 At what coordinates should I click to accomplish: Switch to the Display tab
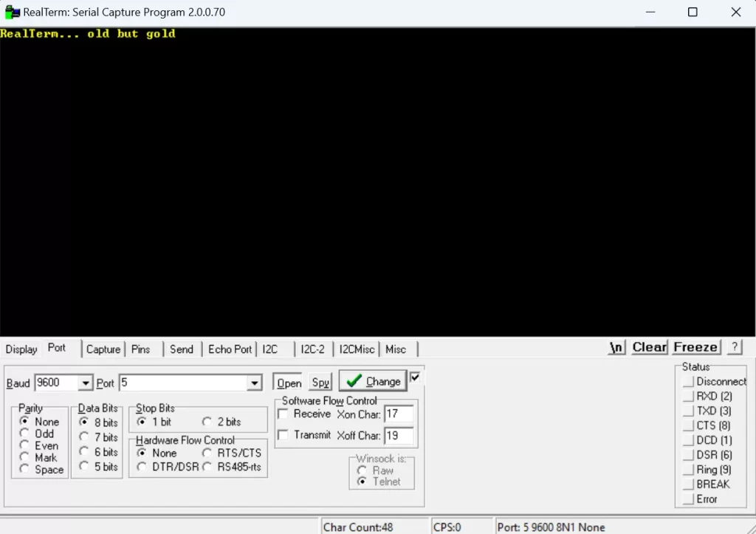point(21,349)
